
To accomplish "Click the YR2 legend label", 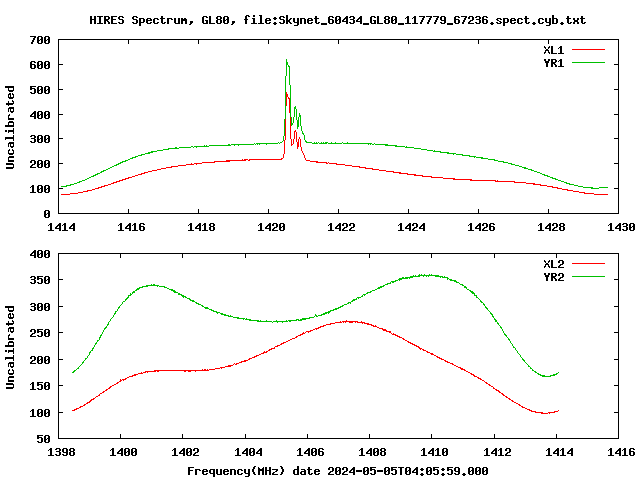I will point(553,277).
